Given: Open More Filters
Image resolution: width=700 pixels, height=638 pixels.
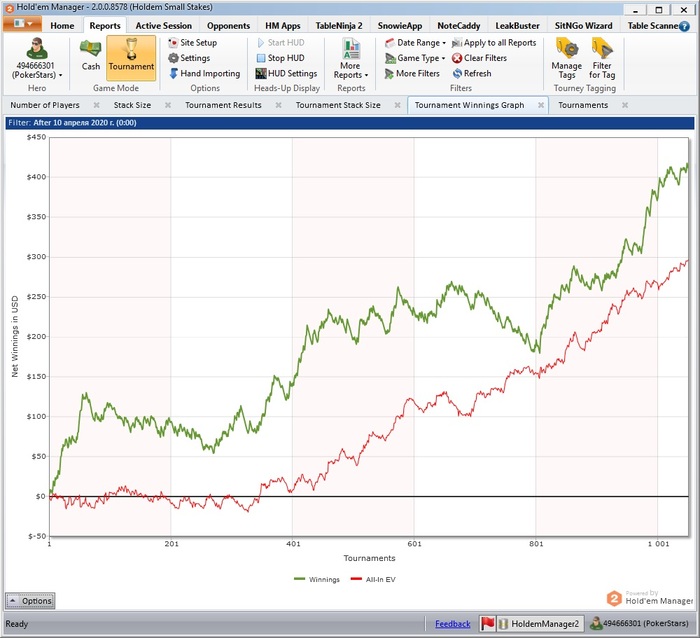Looking at the screenshot, I should click(412, 73).
